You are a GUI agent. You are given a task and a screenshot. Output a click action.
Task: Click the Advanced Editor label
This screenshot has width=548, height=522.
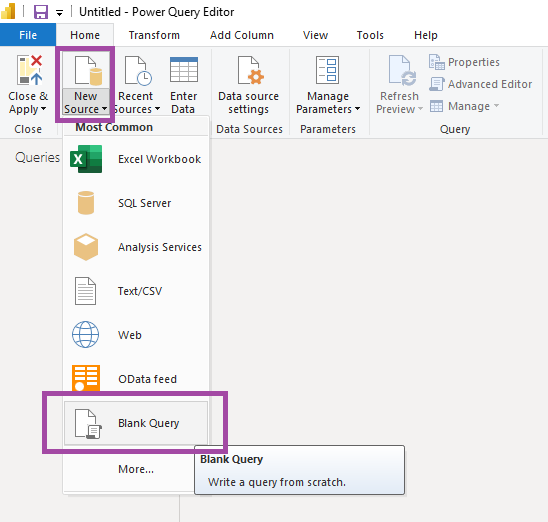point(490,84)
